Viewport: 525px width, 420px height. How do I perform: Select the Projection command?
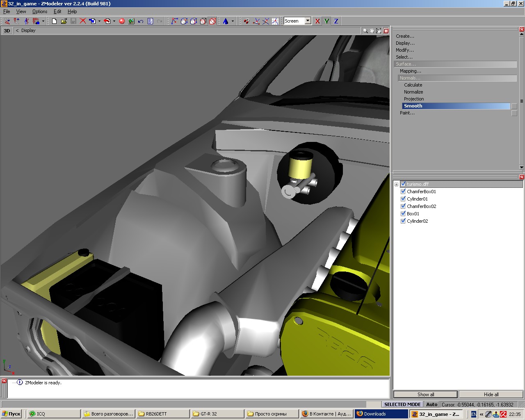tap(414, 99)
